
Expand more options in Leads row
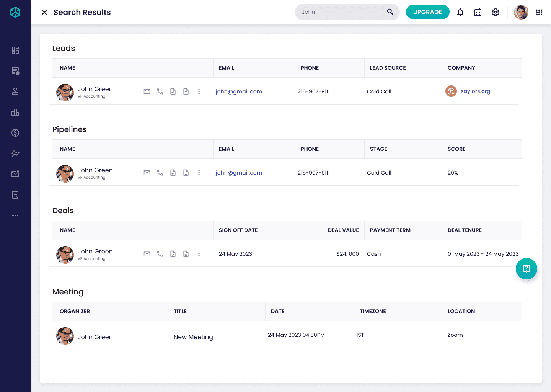click(x=199, y=91)
